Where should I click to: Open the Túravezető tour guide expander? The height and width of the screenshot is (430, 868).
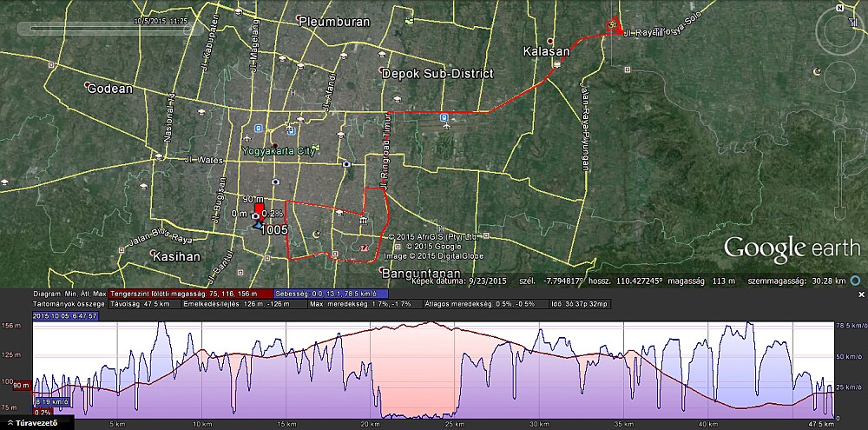point(36,423)
